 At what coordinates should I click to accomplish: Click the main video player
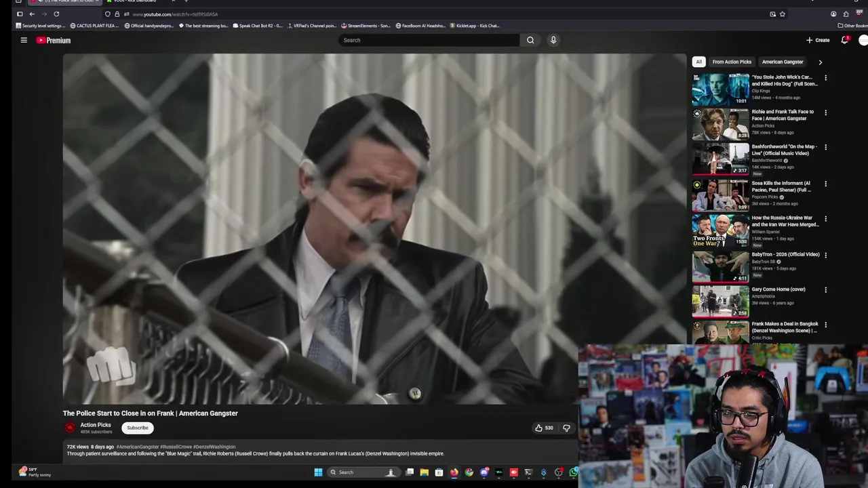374,229
